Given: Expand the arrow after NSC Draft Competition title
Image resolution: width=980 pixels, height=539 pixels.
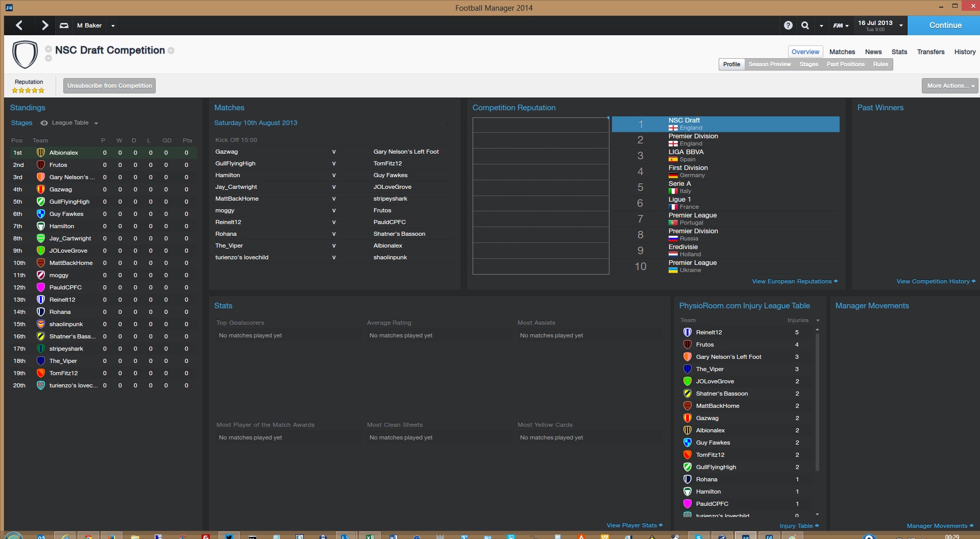Looking at the screenshot, I should [x=171, y=51].
